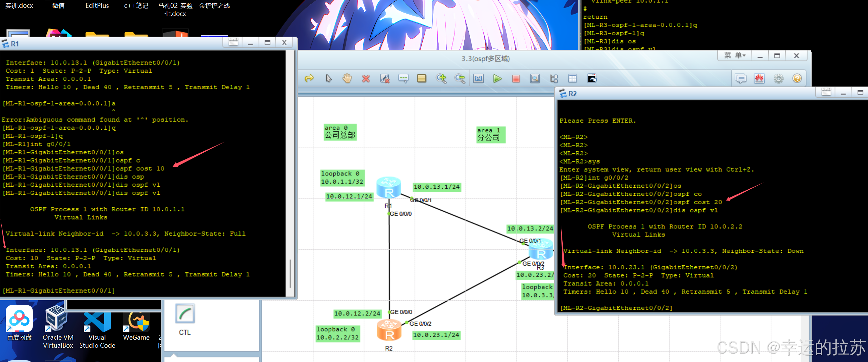Click the R2 terminal command prompt line
The width and height of the screenshot is (868, 362).
point(616,308)
